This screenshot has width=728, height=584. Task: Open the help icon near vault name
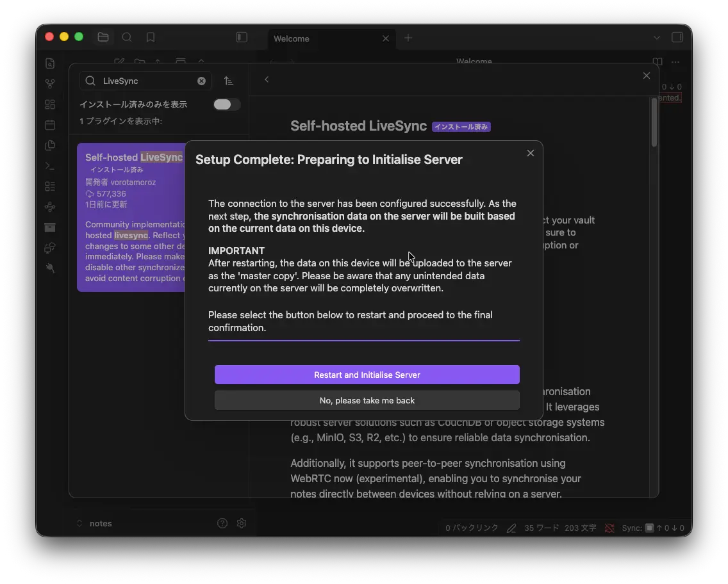(x=222, y=523)
